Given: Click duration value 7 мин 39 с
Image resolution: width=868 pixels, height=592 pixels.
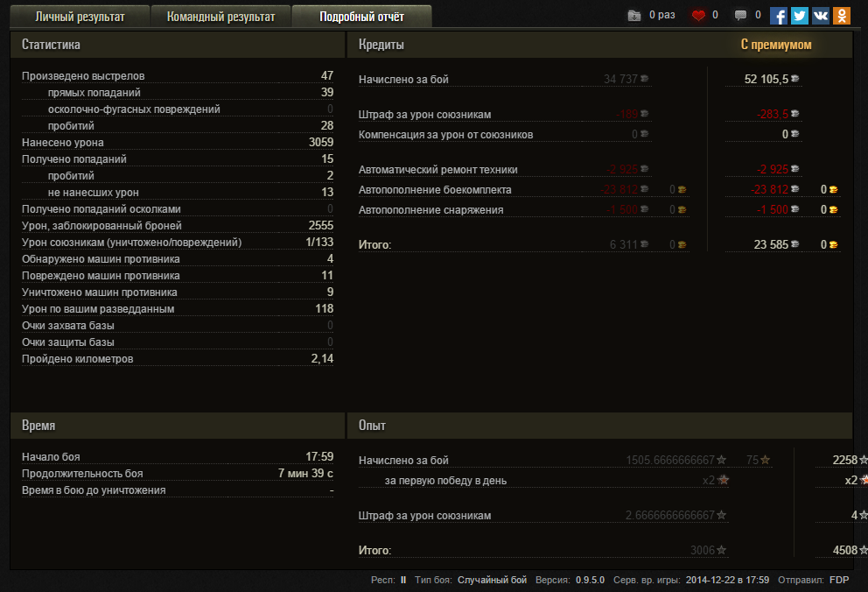Looking at the screenshot, I should (305, 474).
